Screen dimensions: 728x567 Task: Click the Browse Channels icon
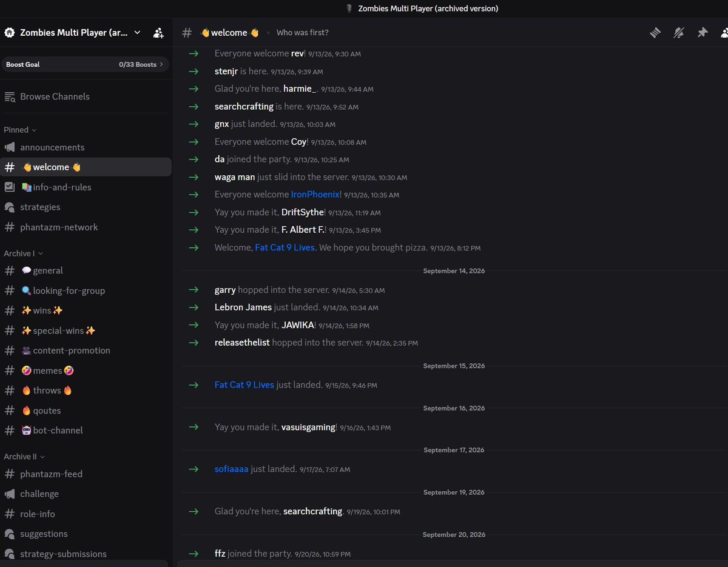coord(10,96)
